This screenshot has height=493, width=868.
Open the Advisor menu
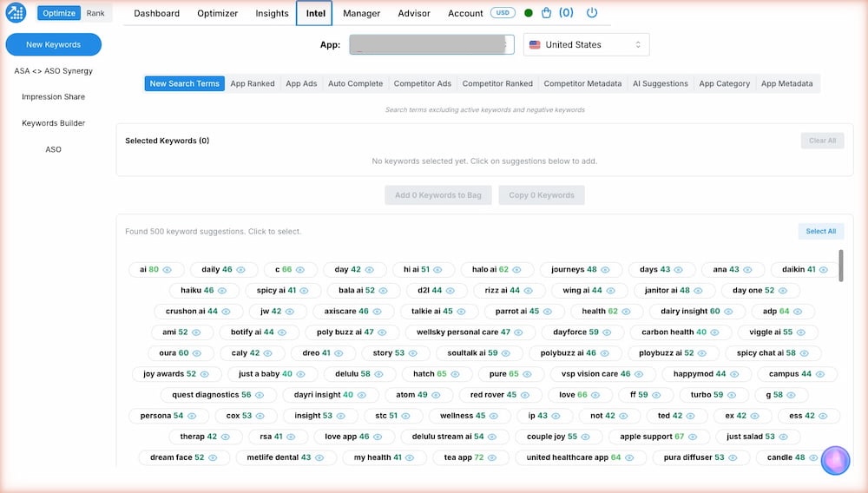pyautogui.click(x=414, y=13)
